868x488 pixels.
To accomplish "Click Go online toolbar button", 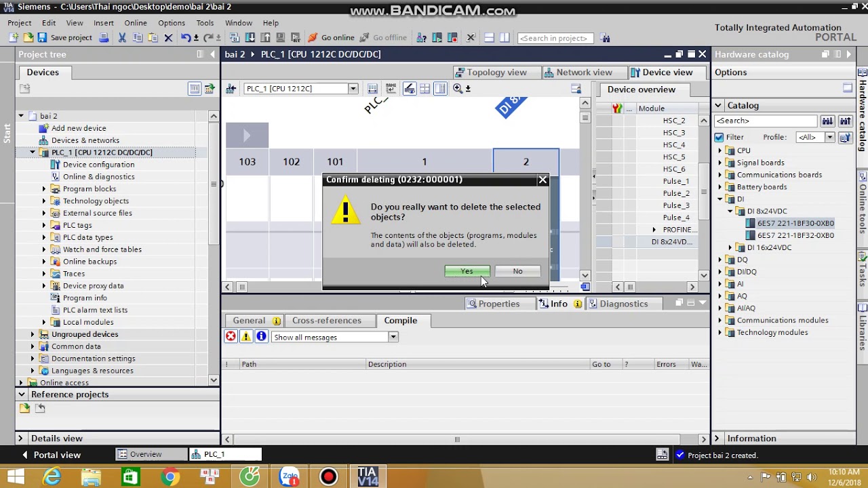I will [x=331, y=38].
